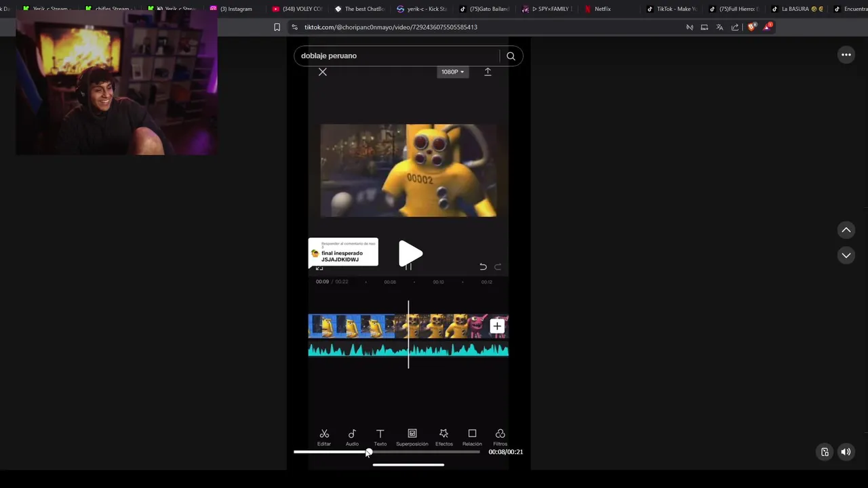Click the yellow character video preview

pyautogui.click(x=408, y=170)
